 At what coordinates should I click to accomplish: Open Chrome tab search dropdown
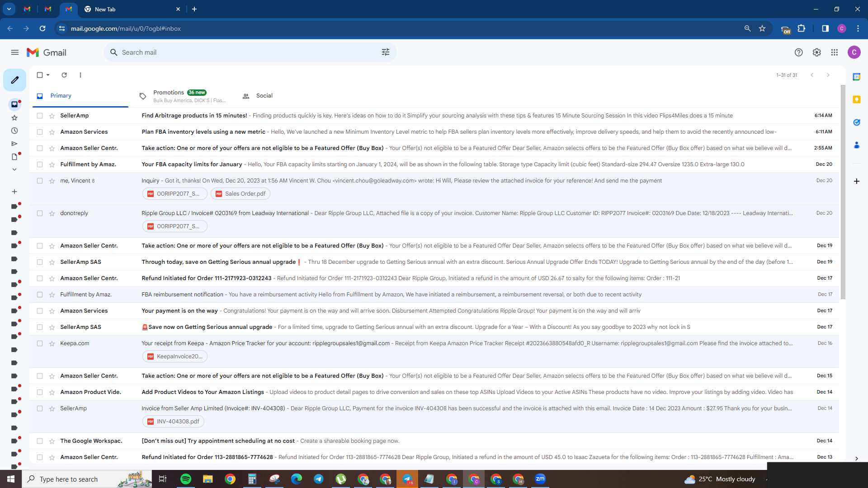pyautogui.click(x=9, y=9)
